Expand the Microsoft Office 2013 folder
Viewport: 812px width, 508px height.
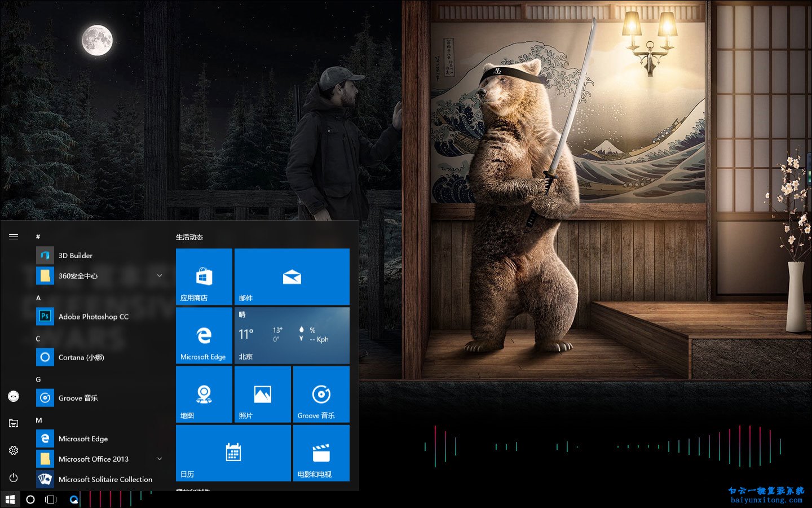click(x=160, y=459)
